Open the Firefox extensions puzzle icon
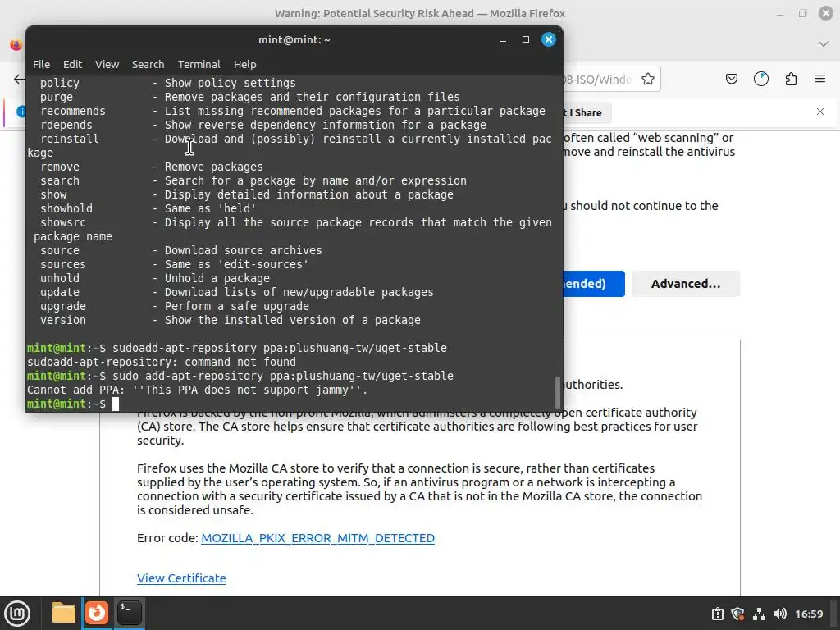840x630 pixels. 791,80
